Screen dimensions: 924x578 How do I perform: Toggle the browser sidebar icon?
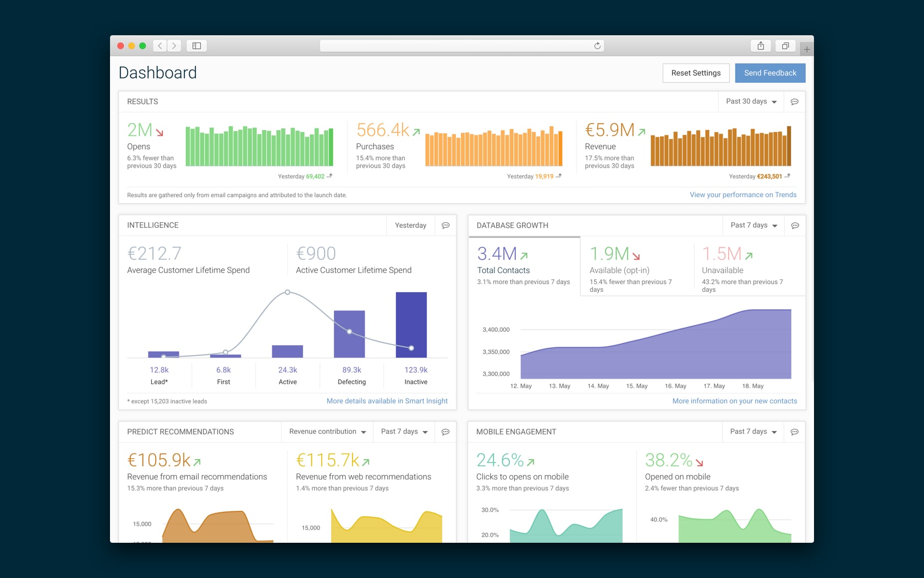196,46
